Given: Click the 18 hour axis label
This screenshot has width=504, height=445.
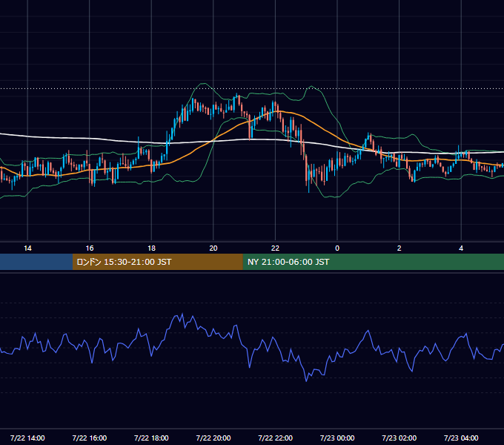Looking at the screenshot, I should (x=151, y=248).
